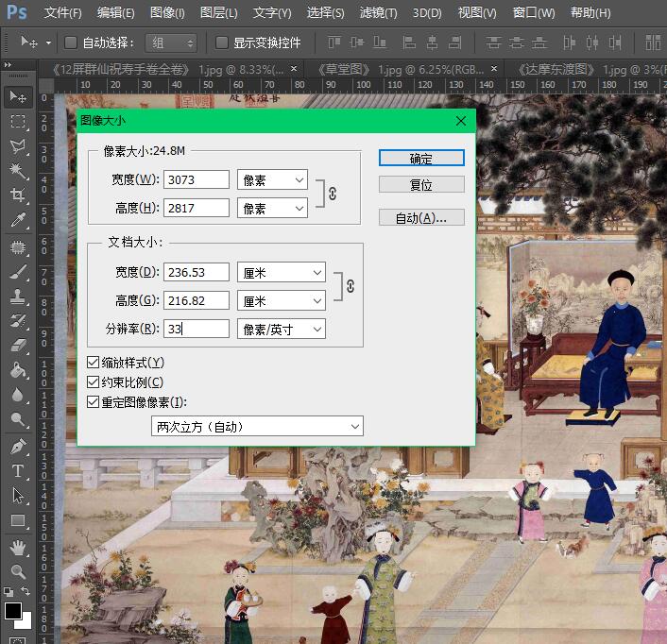The width and height of the screenshot is (667, 644).
Task: Click resolution field showing 33
Action: [x=197, y=329]
